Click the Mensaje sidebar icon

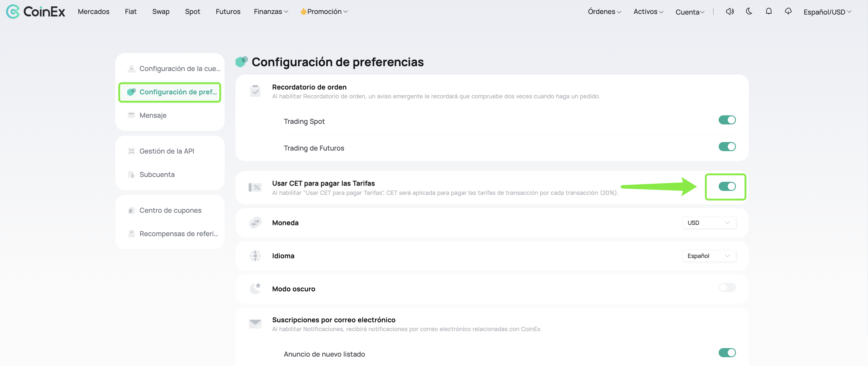tap(131, 115)
